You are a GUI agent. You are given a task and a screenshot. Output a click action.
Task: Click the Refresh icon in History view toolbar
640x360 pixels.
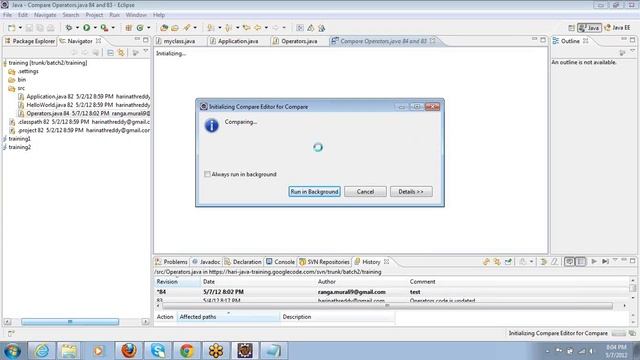point(486,262)
